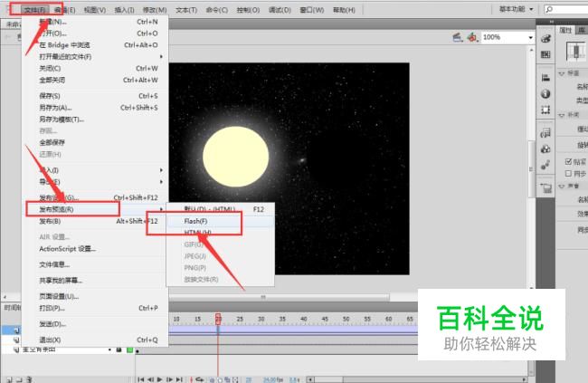This screenshot has width=588, height=383.
Task: Select ActionScript 设置... menu item
Action: click(x=95, y=249)
